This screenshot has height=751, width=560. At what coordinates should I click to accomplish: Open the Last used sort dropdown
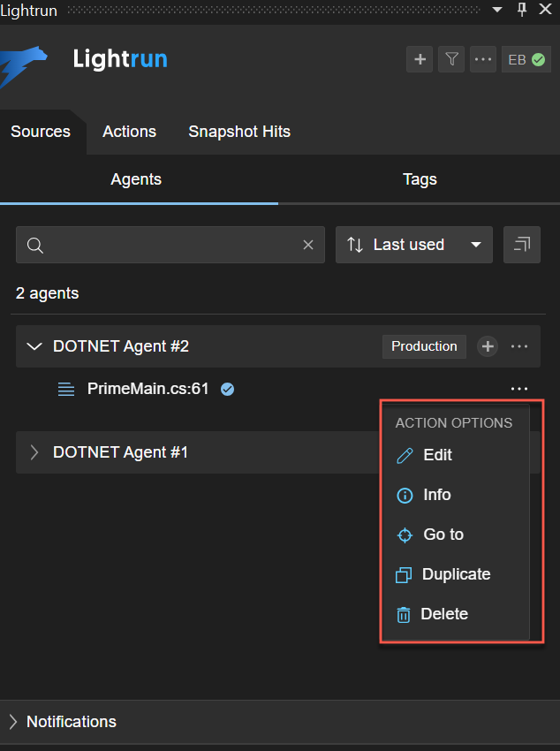click(x=413, y=245)
